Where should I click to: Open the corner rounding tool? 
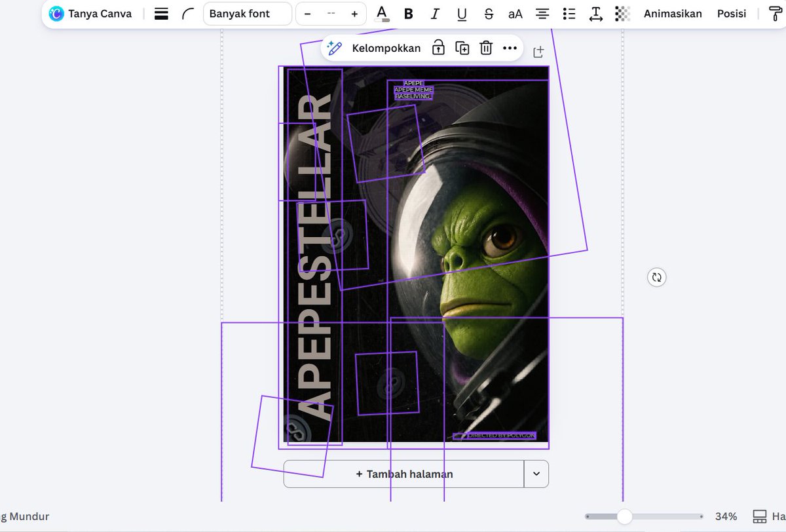[x=189, y=14]
